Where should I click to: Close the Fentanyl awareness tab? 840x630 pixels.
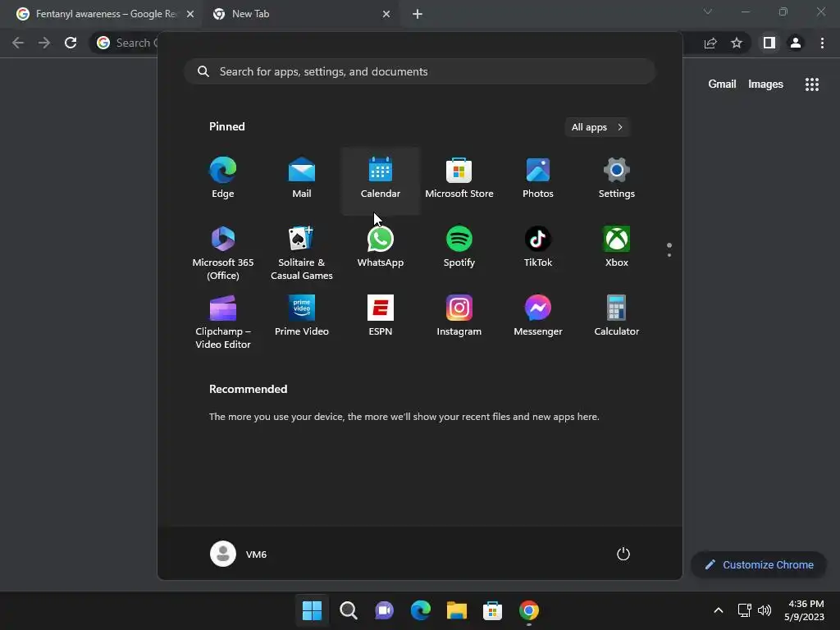(x=190, y=14)
